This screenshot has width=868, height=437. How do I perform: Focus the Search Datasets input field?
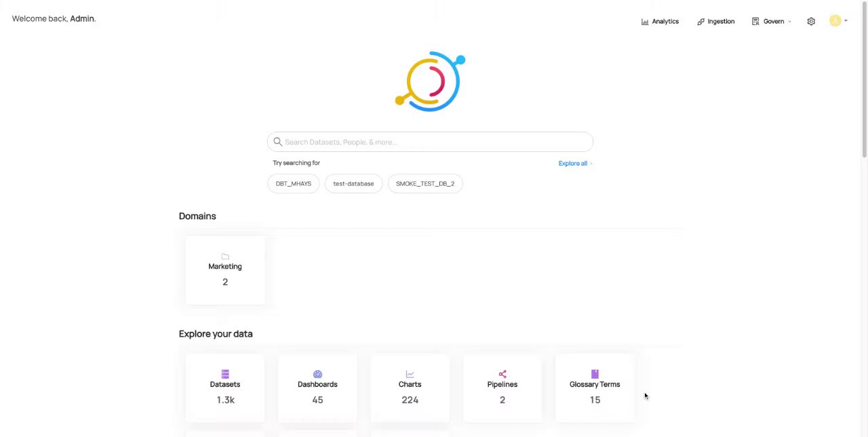pos(434,142)
